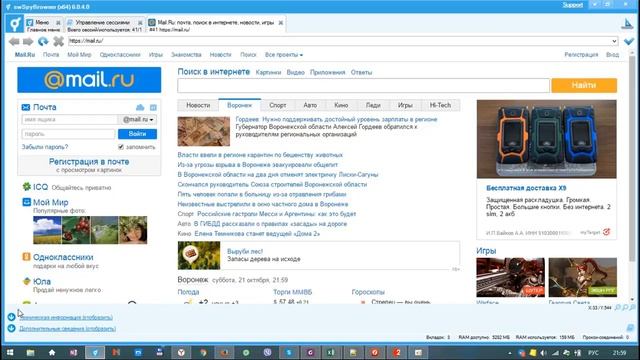This screenshot has height=360, width=640.
Task: Open the Skype taskbar icon
Action: click(289, 352)
